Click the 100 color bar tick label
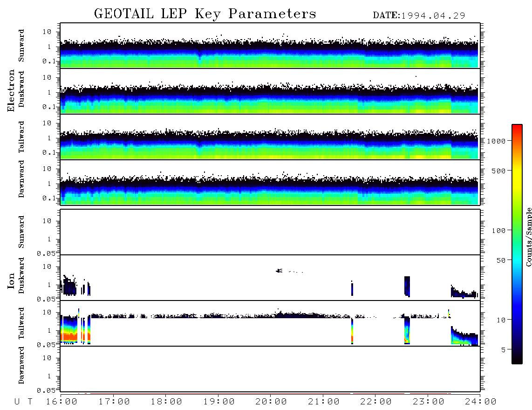 498,231
